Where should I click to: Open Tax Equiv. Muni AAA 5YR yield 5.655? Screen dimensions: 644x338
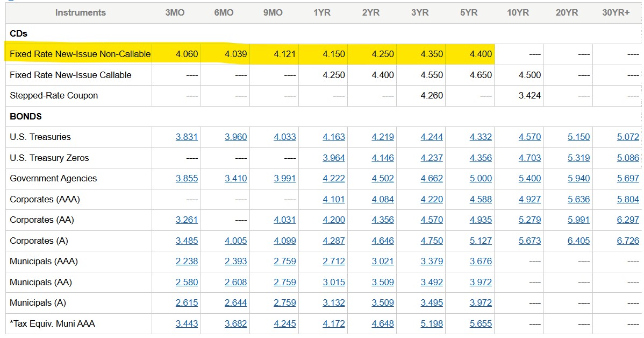click(x=481, y=324)
